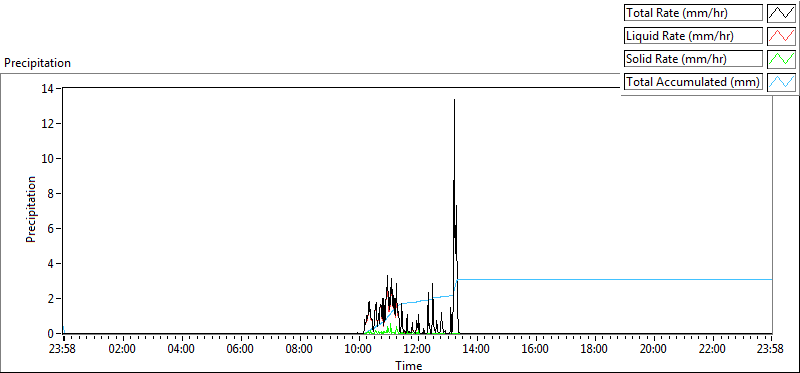Click the 0 label on the Y axis
Screen dimensions: 800x373
52,334
